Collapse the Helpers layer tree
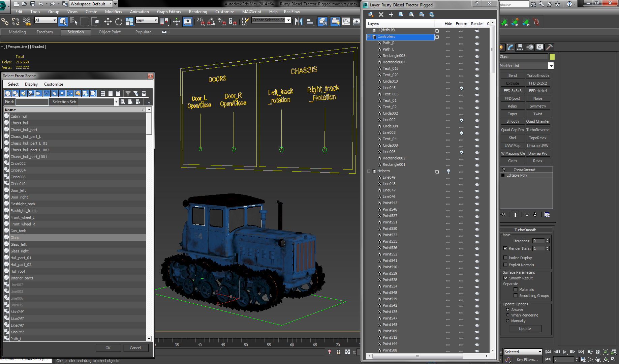This screenshot has height=364, width=619. (369, 171)
